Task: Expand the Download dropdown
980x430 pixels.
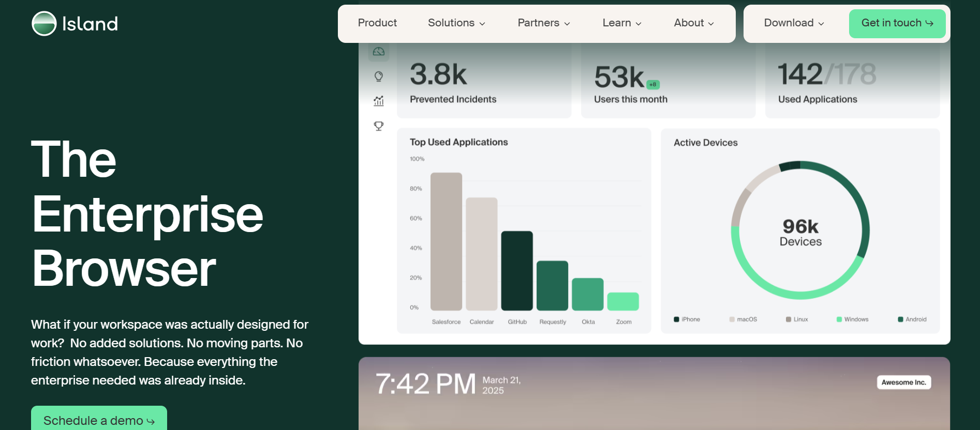Action: pyautogui.click(x=794, y=23)
